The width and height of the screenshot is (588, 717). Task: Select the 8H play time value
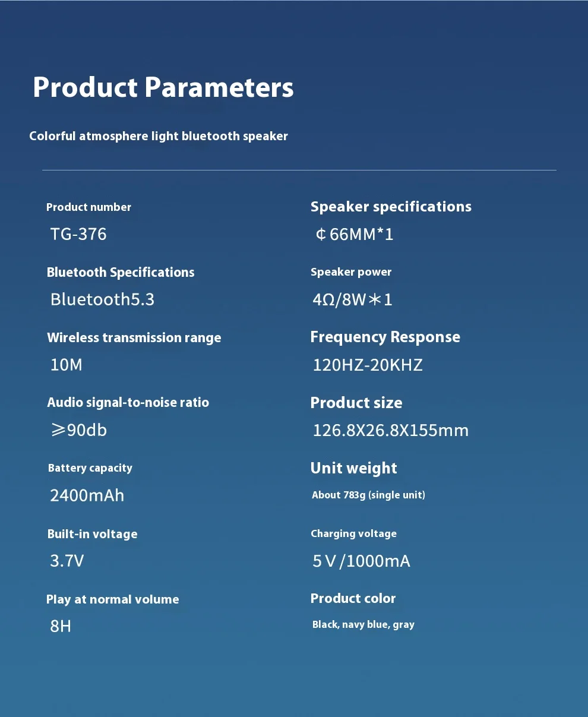(61, 626)
